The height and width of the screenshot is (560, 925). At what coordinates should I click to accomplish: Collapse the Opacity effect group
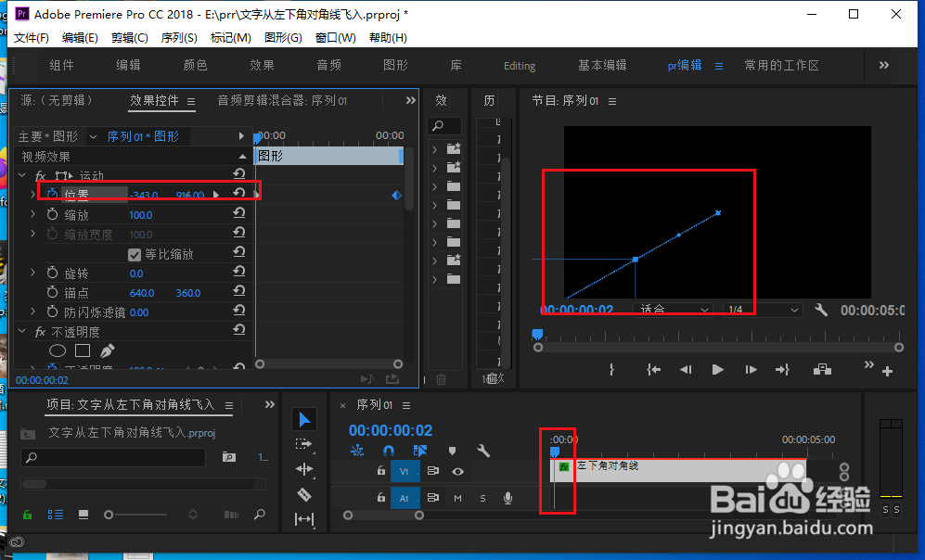[22, 331]
